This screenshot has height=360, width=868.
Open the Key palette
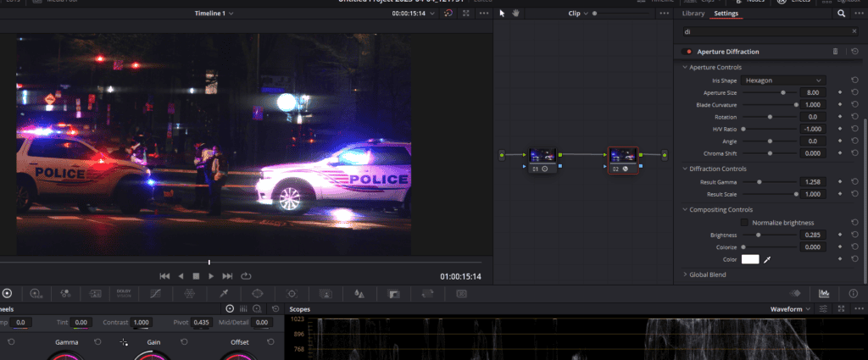[393, 294]
